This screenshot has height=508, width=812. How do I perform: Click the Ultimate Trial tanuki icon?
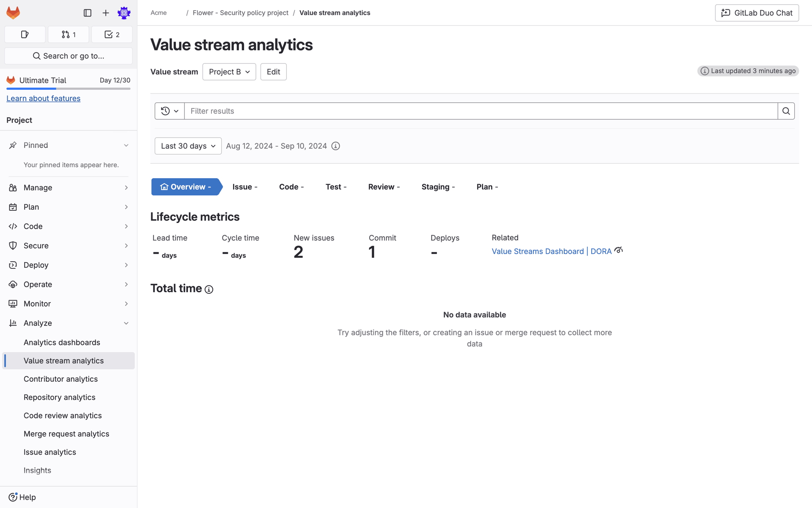click(11, 80)
